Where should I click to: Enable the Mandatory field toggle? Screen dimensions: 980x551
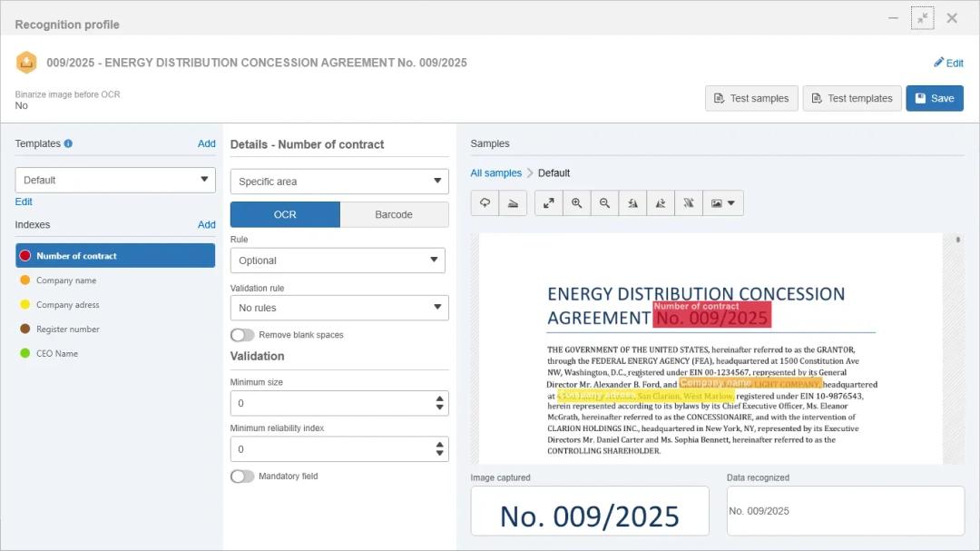click(242, 477)
